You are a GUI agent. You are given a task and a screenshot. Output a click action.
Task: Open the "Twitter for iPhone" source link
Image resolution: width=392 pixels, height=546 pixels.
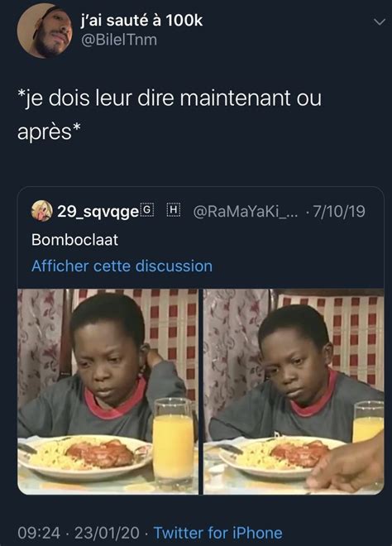pyautogui.click(x=218, y=533)
